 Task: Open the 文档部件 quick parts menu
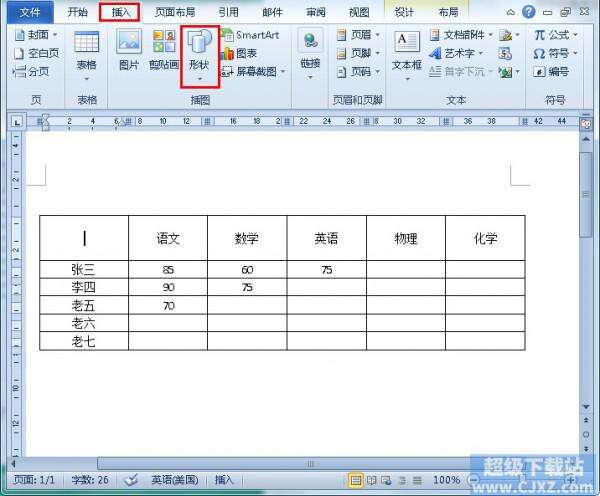click(x=461, y=35)
